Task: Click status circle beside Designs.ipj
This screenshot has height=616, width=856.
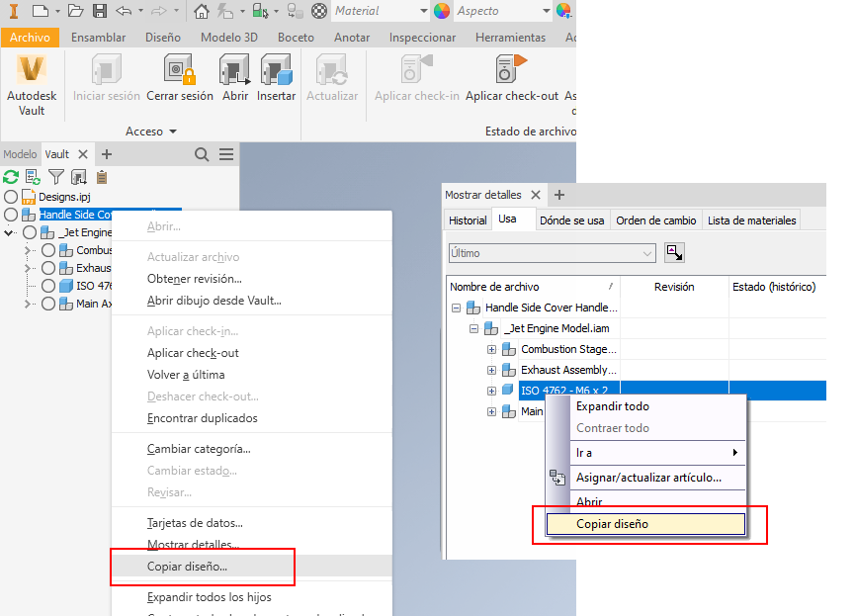Action: 10,197
